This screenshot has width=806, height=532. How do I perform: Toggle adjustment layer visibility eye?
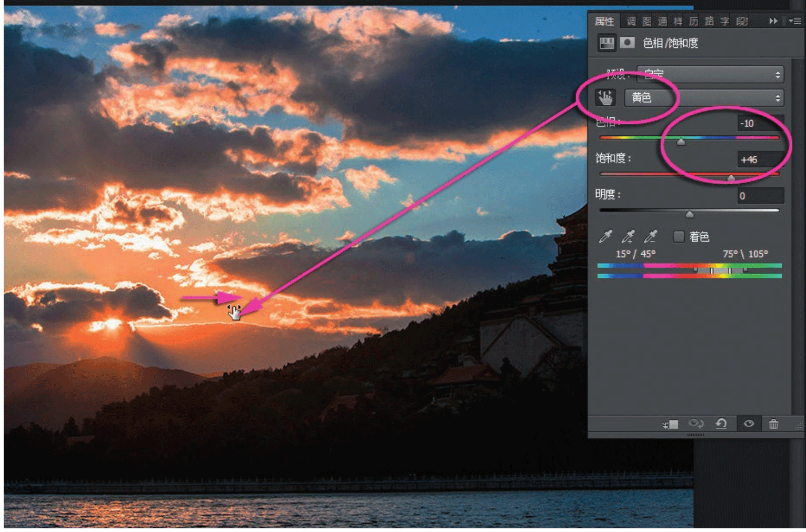[749, 424]
